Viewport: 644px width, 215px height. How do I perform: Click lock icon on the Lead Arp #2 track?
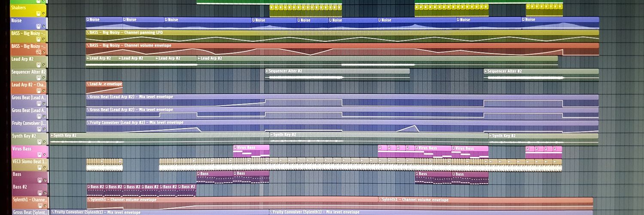pyautogui.click(x=39, y=65)
